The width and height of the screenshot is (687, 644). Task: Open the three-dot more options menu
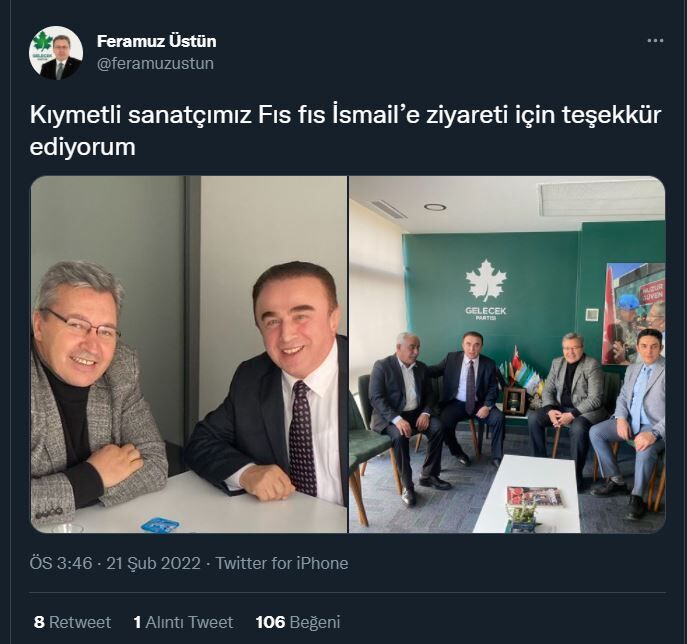coord(655,41)
